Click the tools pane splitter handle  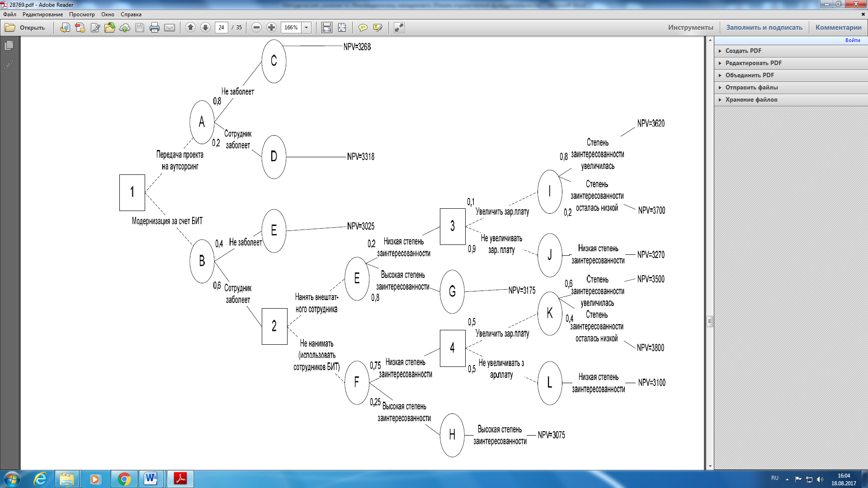point(710,321)
